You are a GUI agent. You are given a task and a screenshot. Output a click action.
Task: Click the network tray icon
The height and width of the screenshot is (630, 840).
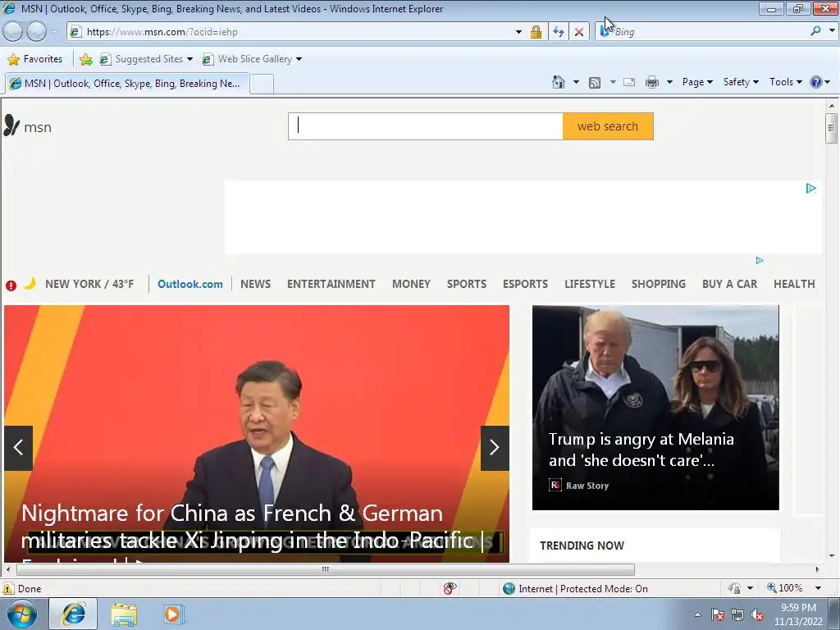737,615
